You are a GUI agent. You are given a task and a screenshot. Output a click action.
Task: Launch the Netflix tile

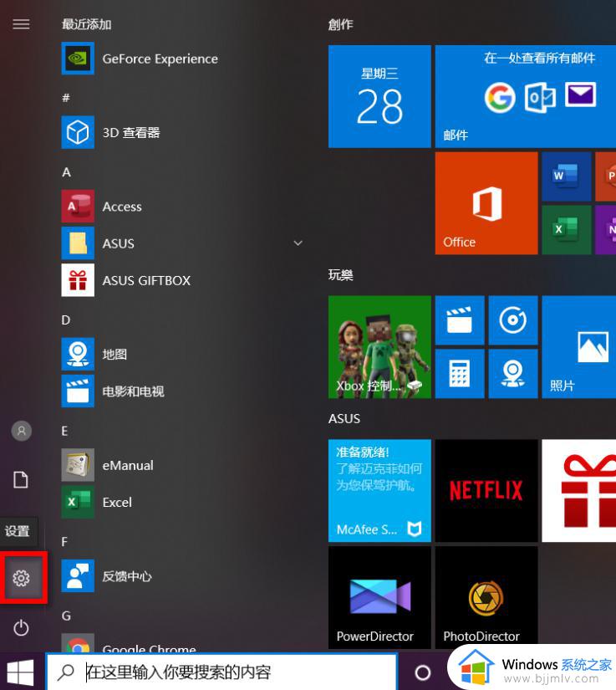pos(486,491)
